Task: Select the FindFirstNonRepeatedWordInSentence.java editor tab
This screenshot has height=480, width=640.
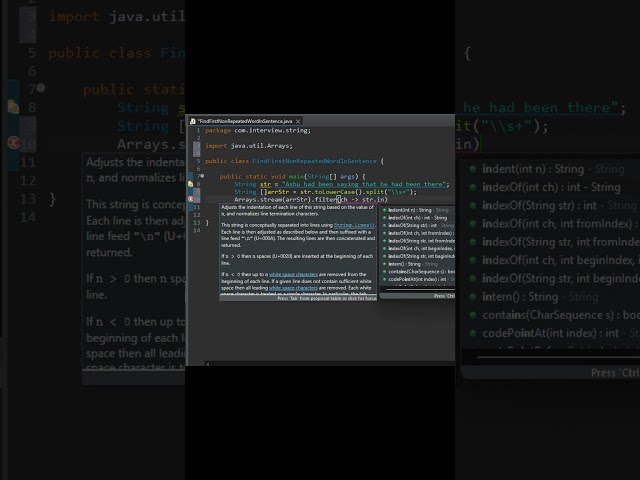Action: [x=244, y=120]
